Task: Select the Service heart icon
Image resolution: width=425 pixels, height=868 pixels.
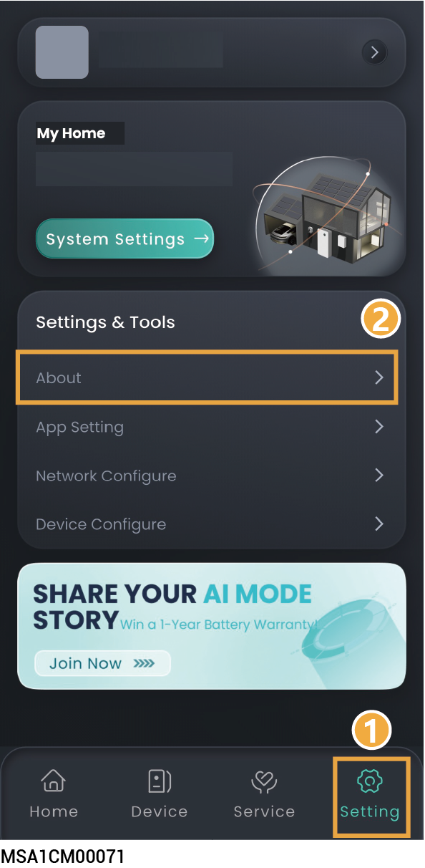Action: pos(264,781)
